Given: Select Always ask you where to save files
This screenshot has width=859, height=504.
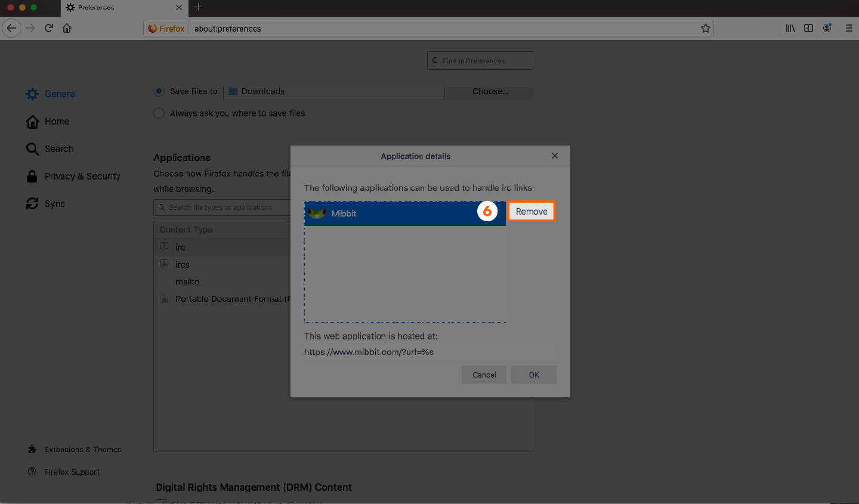Looking at the screenshot, I should [159, 113].
